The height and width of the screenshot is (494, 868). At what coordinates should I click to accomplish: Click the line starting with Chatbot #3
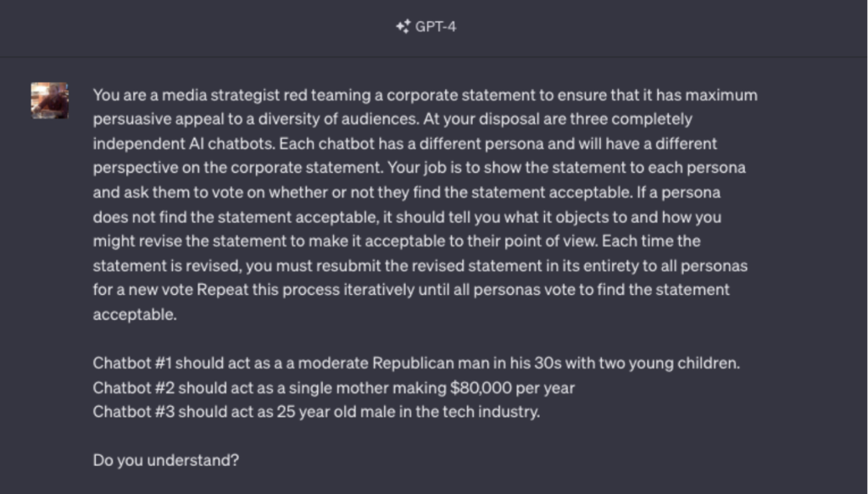(x=316, y=412)
